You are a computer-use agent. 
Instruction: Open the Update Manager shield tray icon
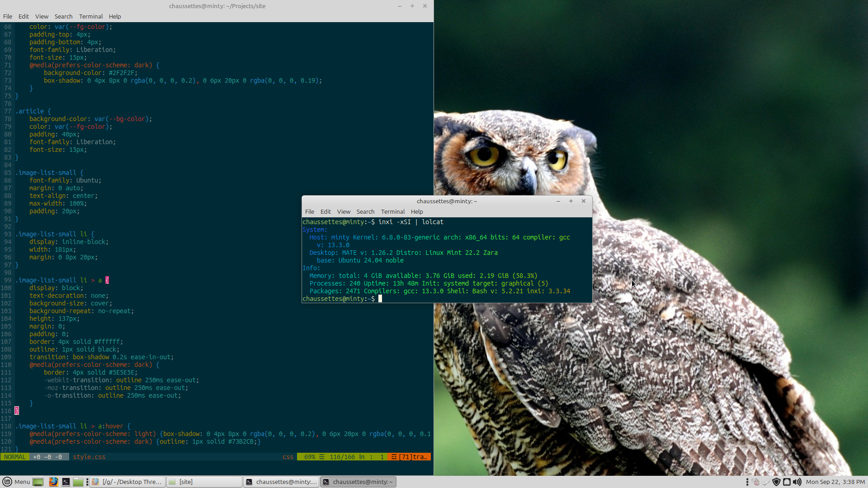tap(777, 482)
